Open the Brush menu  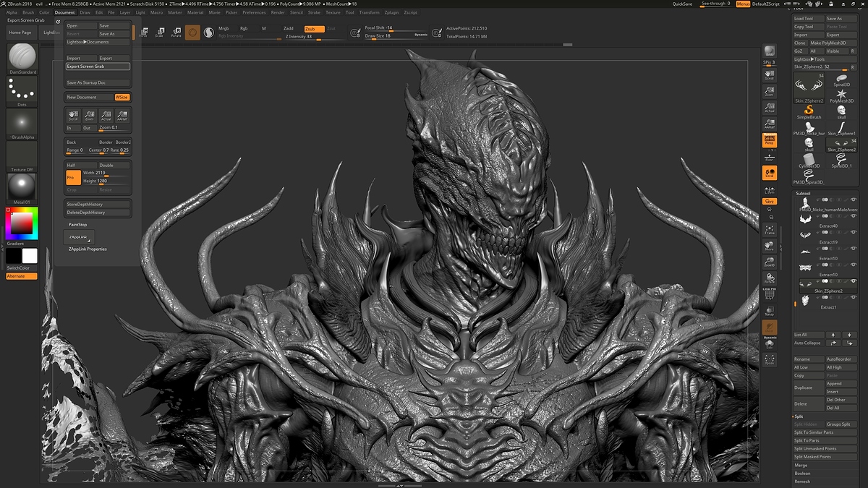(28, 12)
